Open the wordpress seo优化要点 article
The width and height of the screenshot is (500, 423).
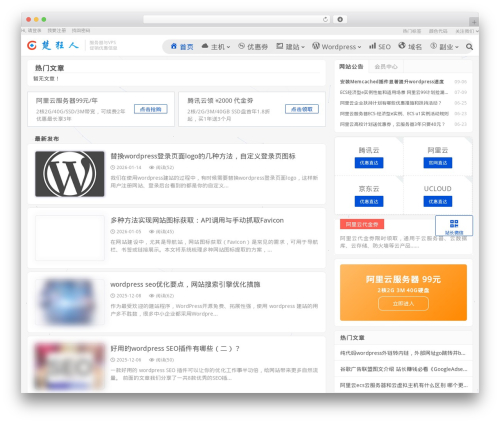185,284
